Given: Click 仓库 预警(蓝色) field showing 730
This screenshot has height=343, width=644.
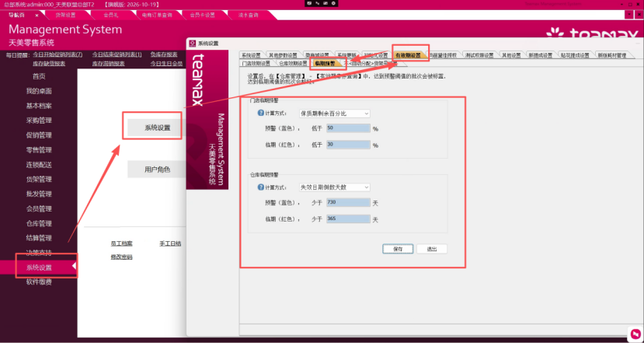Looking at the screenshot, I should [348, 202].
